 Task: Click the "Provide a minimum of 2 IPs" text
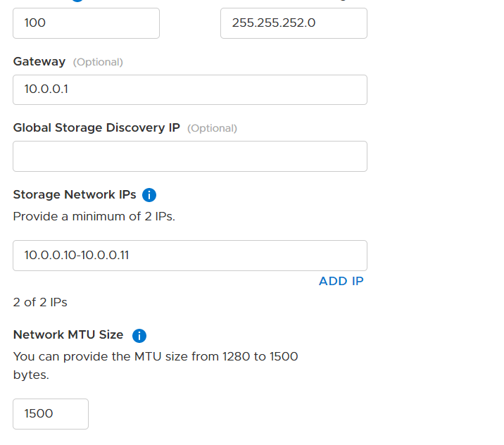click(x=94, y=217)
